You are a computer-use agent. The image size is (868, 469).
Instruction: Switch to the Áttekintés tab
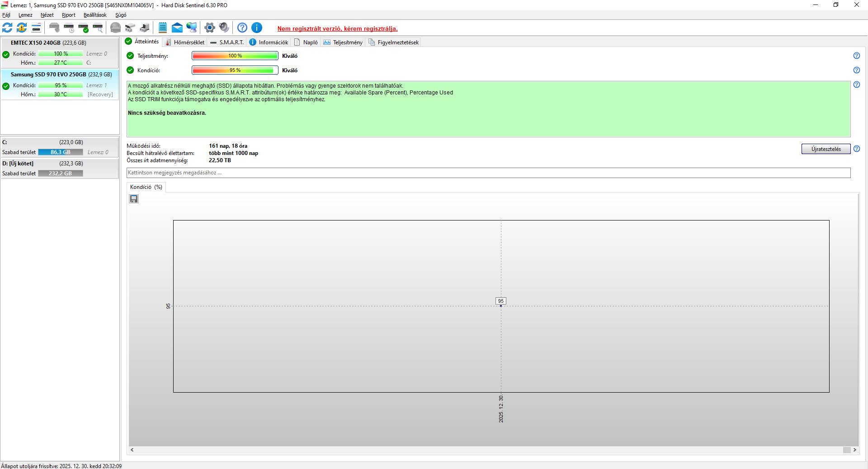click(x=142, y=42)
